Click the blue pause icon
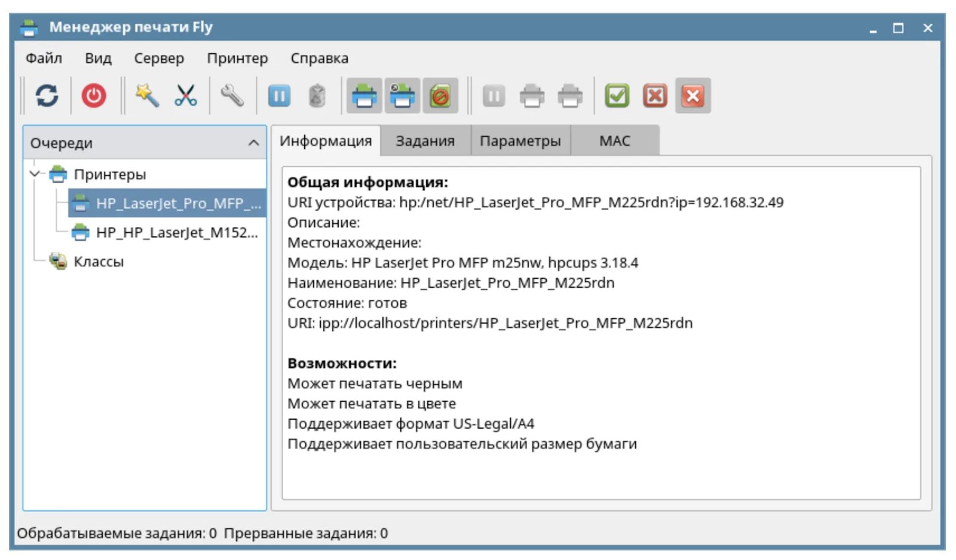This screenshot has height=560, width=956. click(x=279, y=96)
